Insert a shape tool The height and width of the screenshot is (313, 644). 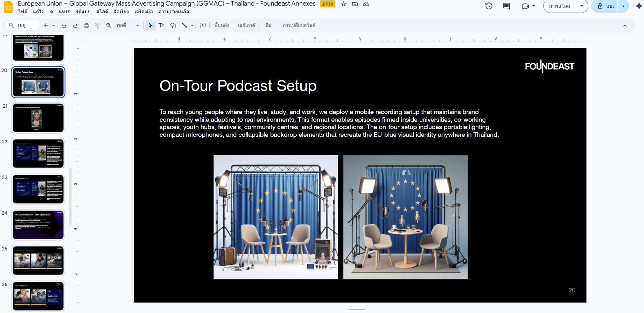tap(173, 25)
